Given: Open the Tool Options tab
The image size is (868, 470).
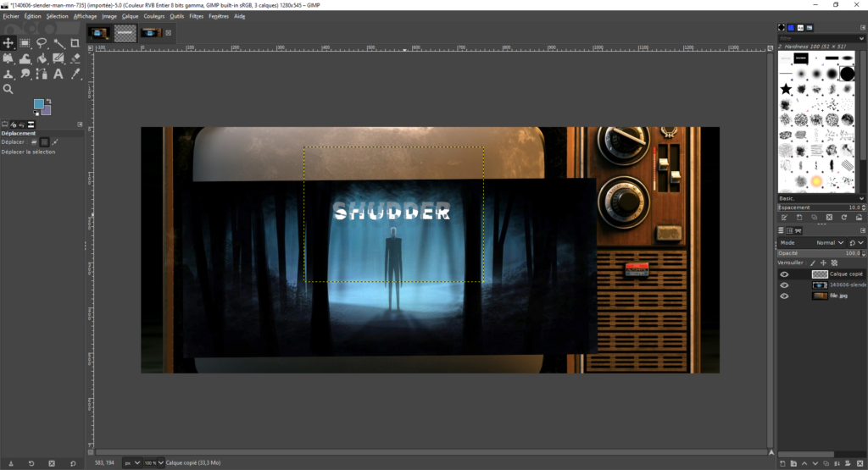Looking at the screenshot, I should tap(5, 124).
